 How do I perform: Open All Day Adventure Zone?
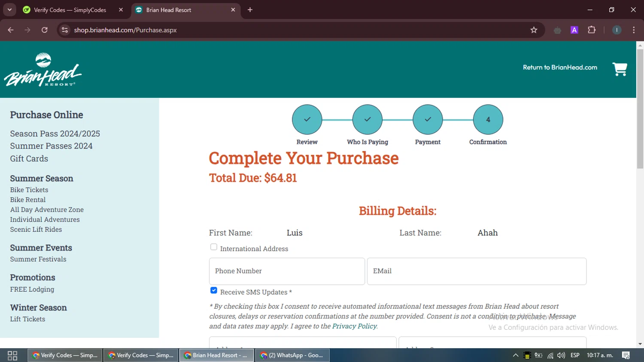(47, 210)
